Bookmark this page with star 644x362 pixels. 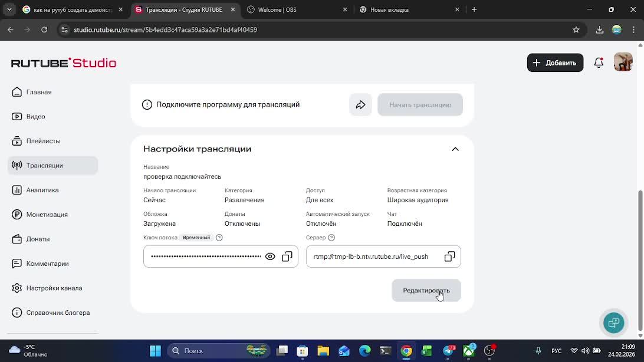tap(576, 29)
